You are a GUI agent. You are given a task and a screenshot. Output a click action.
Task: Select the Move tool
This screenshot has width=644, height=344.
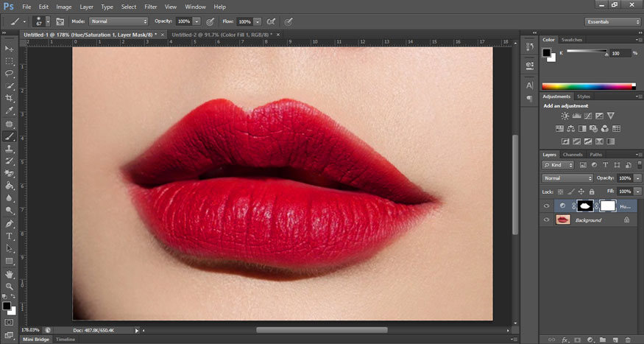(10, 49)
